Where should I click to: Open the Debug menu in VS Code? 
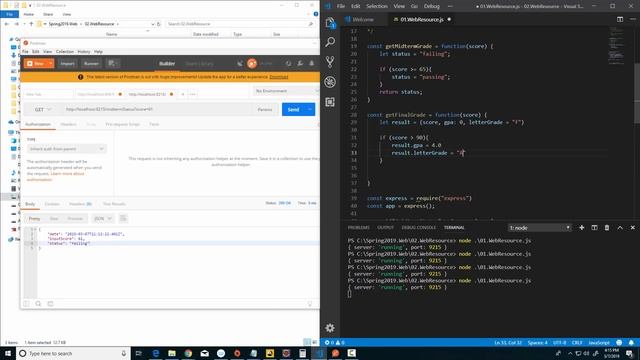tap(431, 6)
